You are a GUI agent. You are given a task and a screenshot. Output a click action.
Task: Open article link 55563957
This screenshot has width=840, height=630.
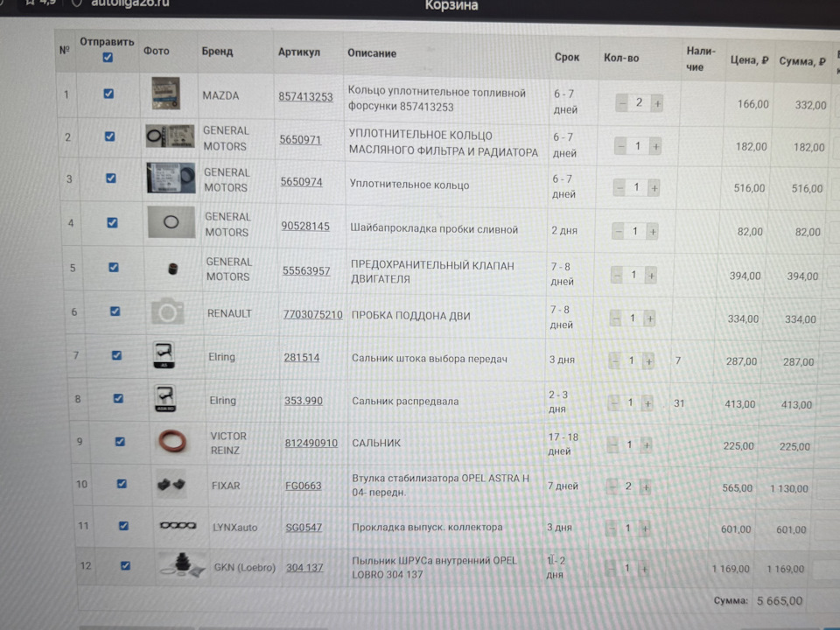(306, 271)
